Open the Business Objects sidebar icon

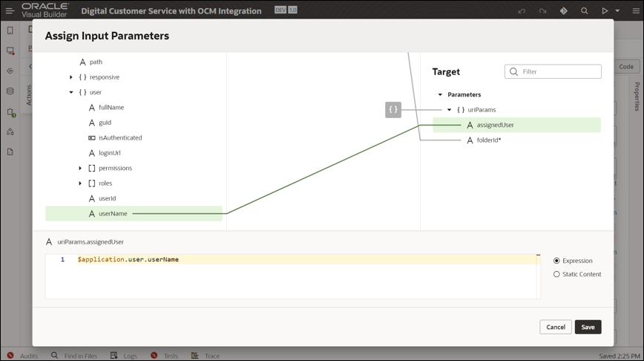pos(10,91)
